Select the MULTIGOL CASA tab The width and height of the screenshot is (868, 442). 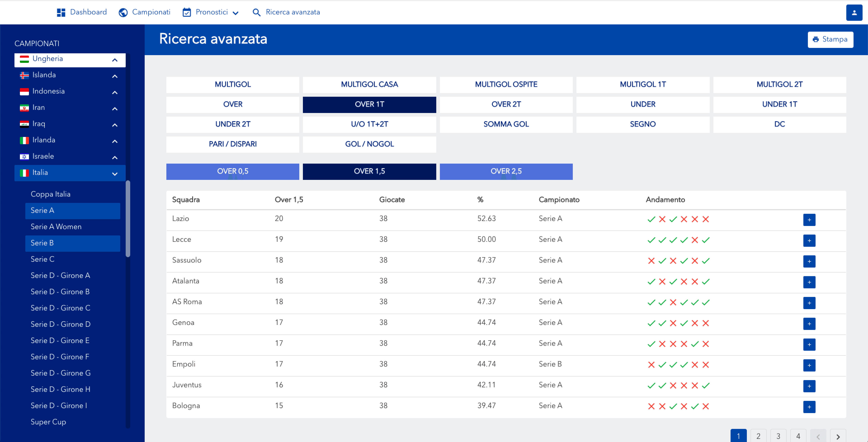coord(369,85)
